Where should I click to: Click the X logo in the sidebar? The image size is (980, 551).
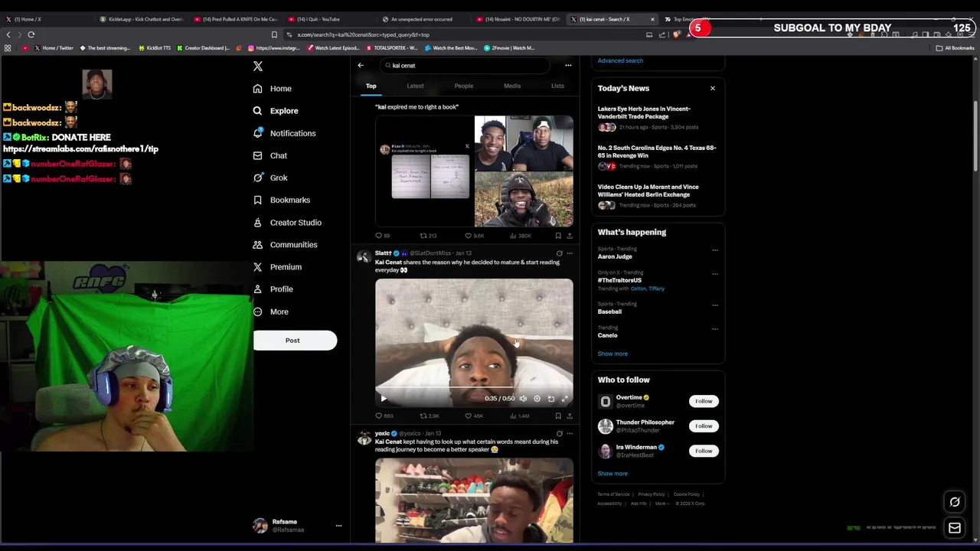tap(258, 67)
